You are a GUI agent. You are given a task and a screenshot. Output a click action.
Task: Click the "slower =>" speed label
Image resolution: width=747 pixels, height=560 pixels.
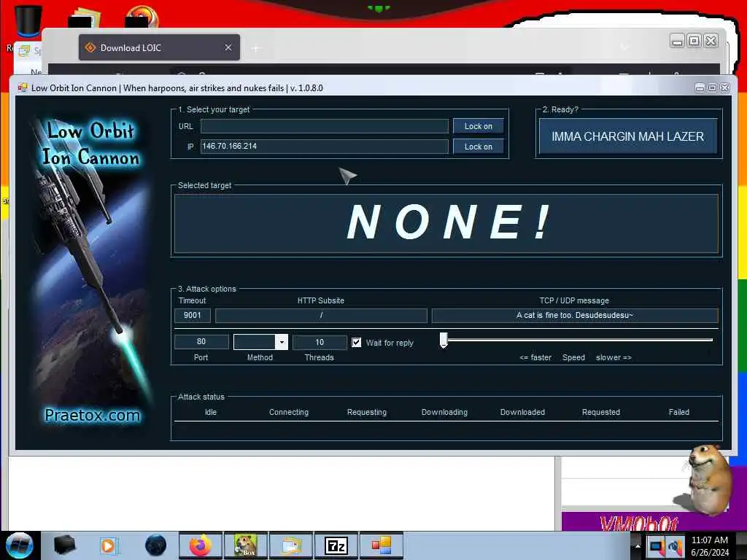(x=614, y=357)
